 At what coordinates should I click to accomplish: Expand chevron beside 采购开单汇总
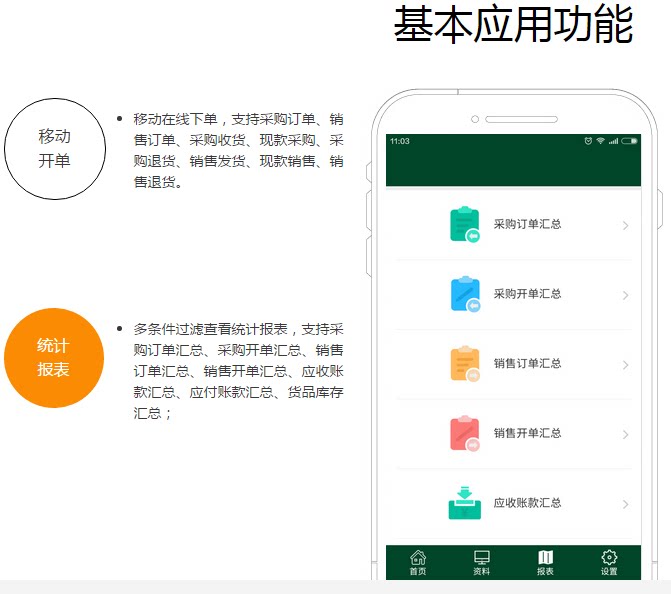coord(626,295)
